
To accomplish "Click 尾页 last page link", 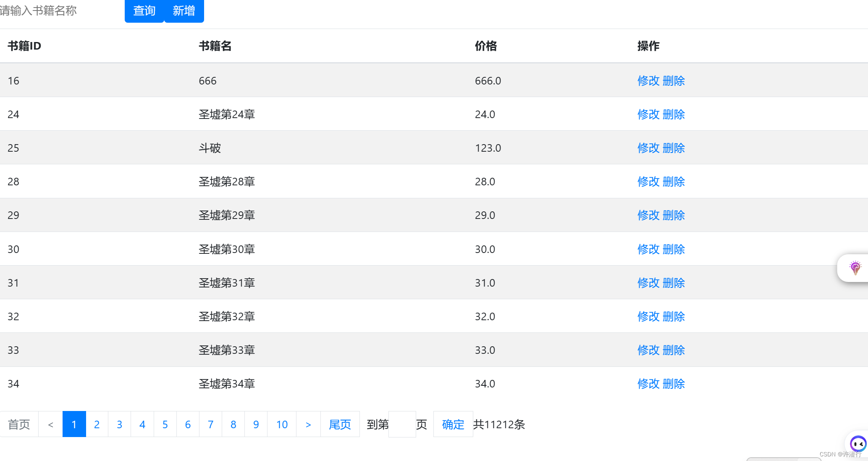I will tap(340, 424).
